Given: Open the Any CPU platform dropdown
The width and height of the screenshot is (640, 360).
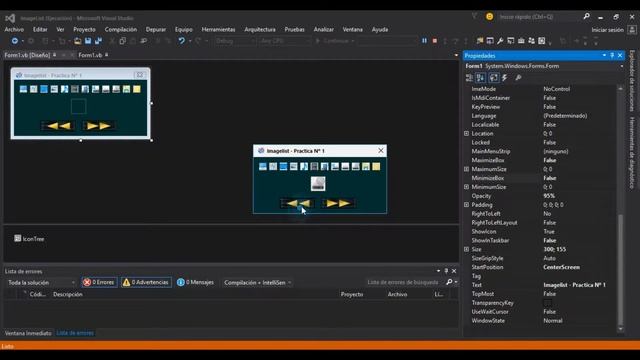Looking at the screenshot, I should (x=285, y=41).
